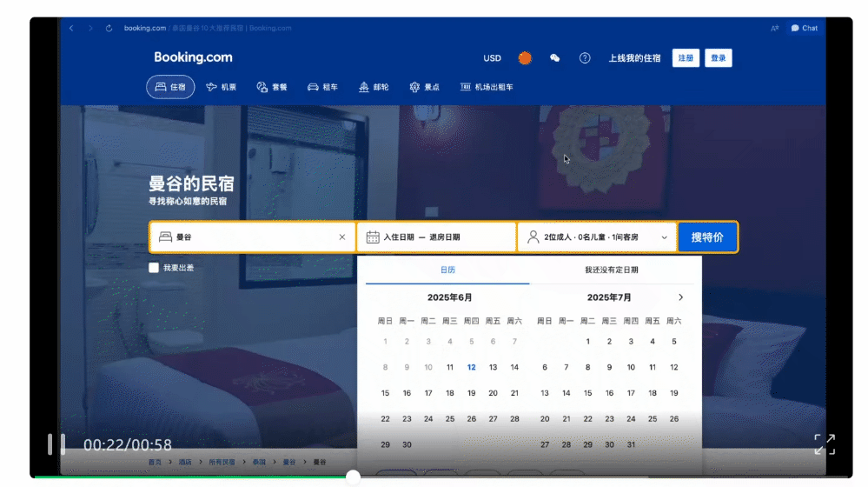The height and width of the screenshot is (487, 868).
Task: Click the 泰国 breadcrumb link
Action: pos(259,462)
